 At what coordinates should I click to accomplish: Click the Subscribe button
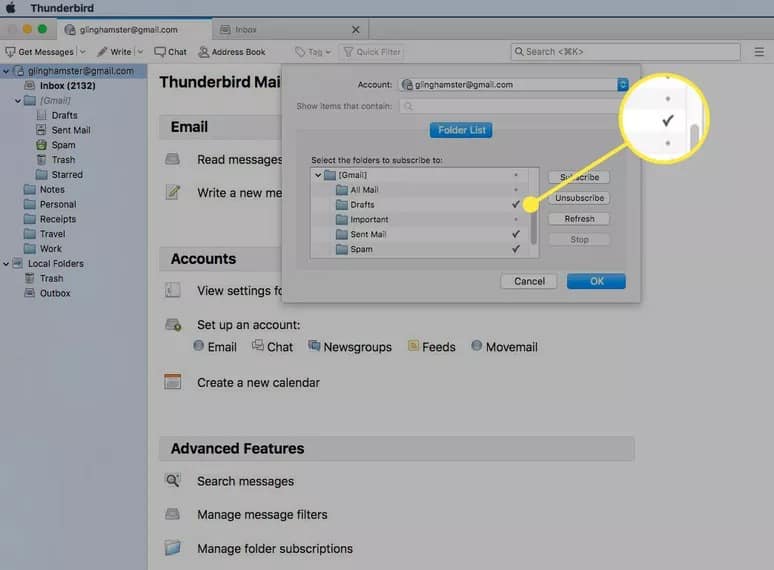click(x=579, y=177)
